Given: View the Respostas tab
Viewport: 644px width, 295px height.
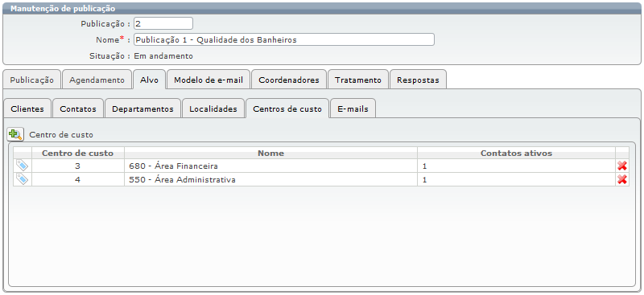Looking at the screenshot, I should coord(418,80).
